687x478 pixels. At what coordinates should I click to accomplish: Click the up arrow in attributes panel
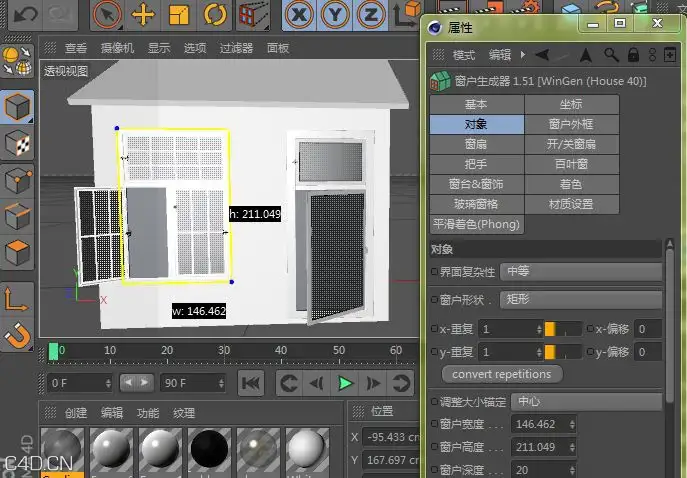tap(585, 55)
